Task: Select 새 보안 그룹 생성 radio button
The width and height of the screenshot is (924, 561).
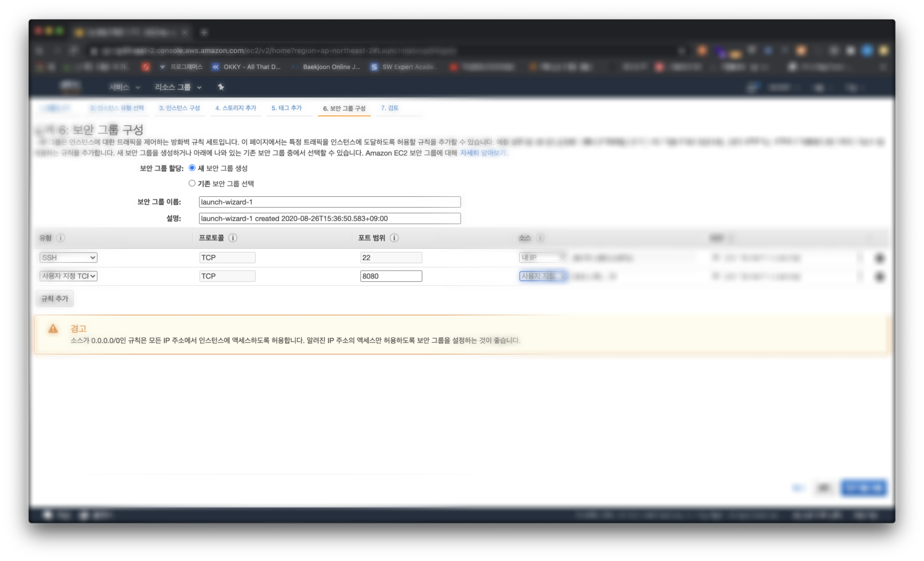Action: pos(192,168)
